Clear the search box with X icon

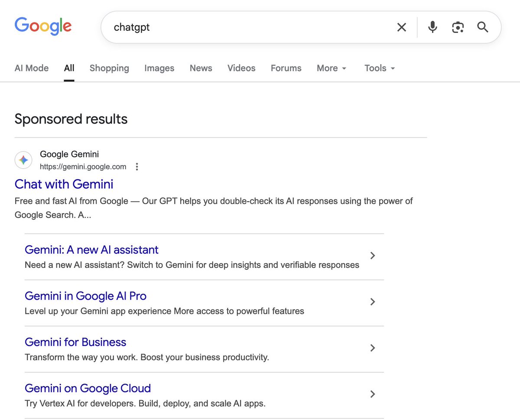pyautogui.click(x=402, y=27)
